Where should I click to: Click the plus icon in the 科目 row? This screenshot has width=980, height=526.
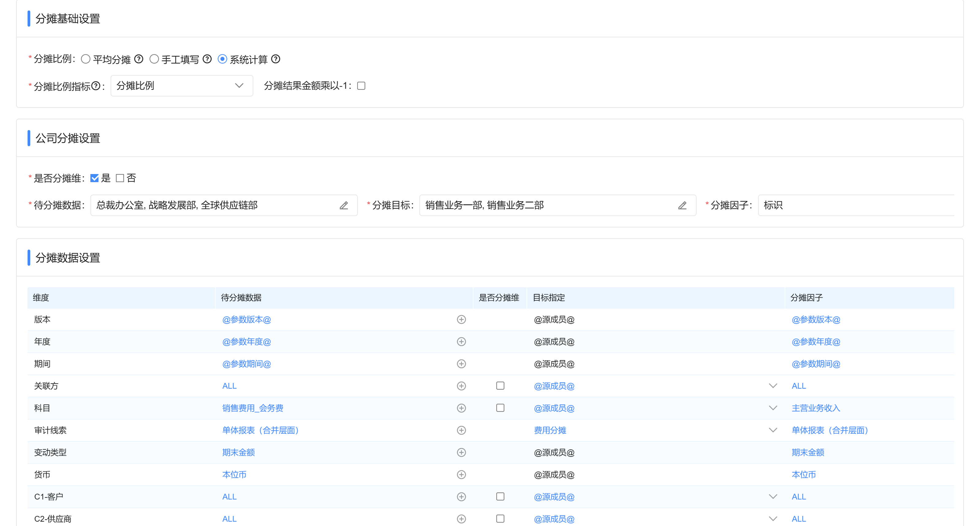(461, 408)
